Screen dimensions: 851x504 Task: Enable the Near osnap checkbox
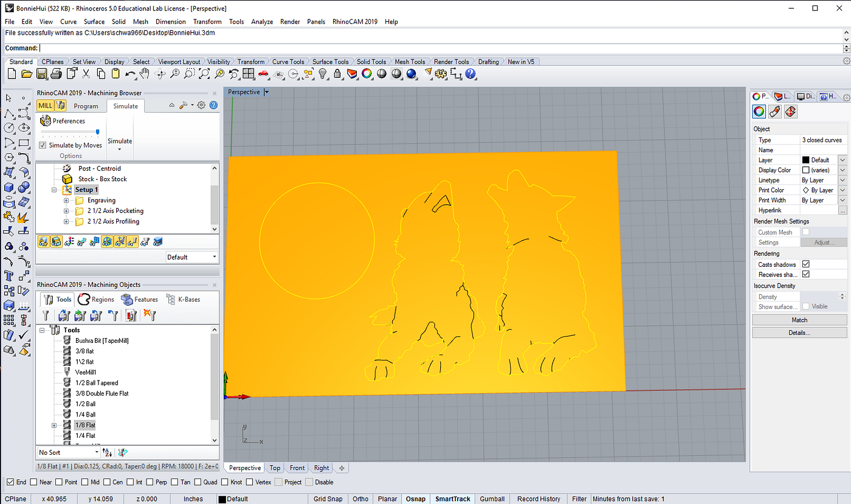click(x=33, y=482)
